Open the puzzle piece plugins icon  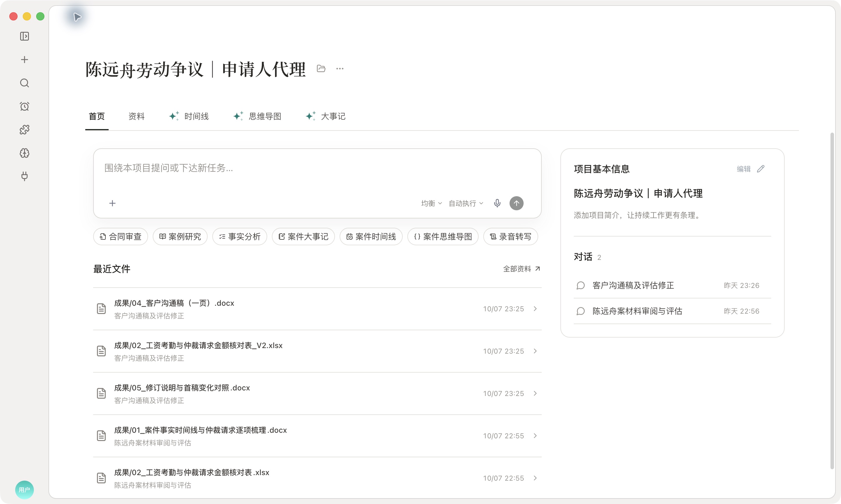point(25,129)
